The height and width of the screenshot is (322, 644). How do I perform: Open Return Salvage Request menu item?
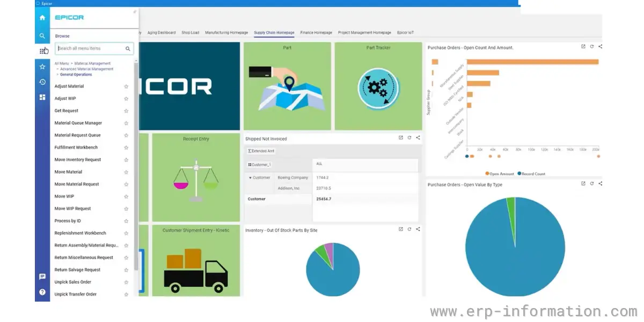(77, 270)
